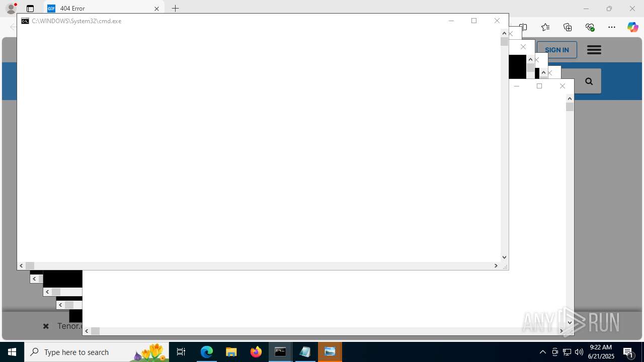Viewport: 644px width, 362px height.
Task: Click scroll down arrow of largest background cmd window
Action: click(x=570, y=323)
